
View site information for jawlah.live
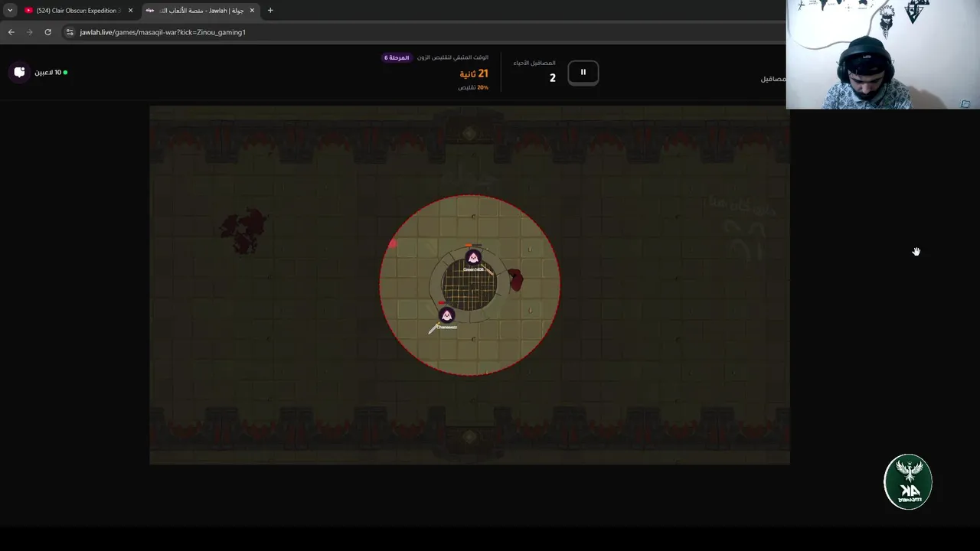(70, 32)
